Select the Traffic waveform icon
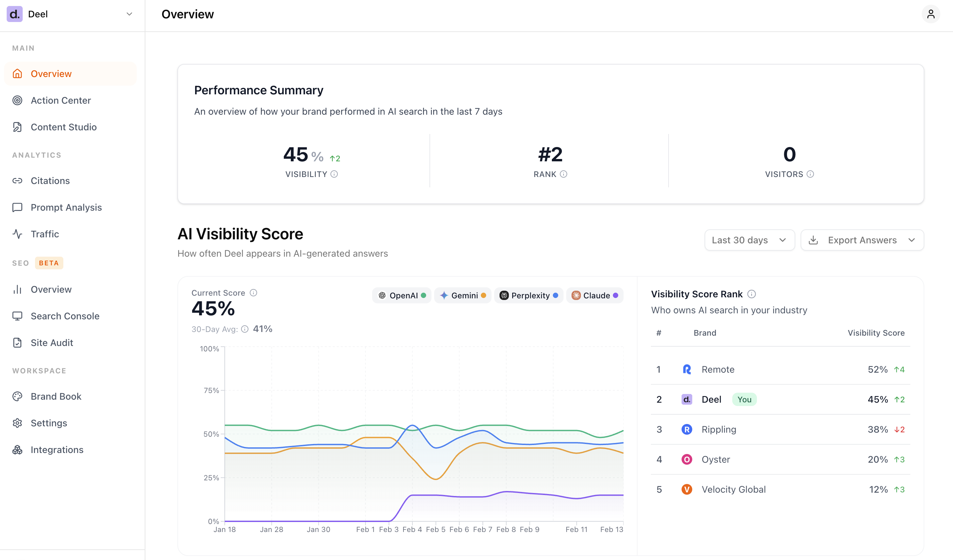Image resolution: width=953 pixels, height=560 pixels. point(18,234)
